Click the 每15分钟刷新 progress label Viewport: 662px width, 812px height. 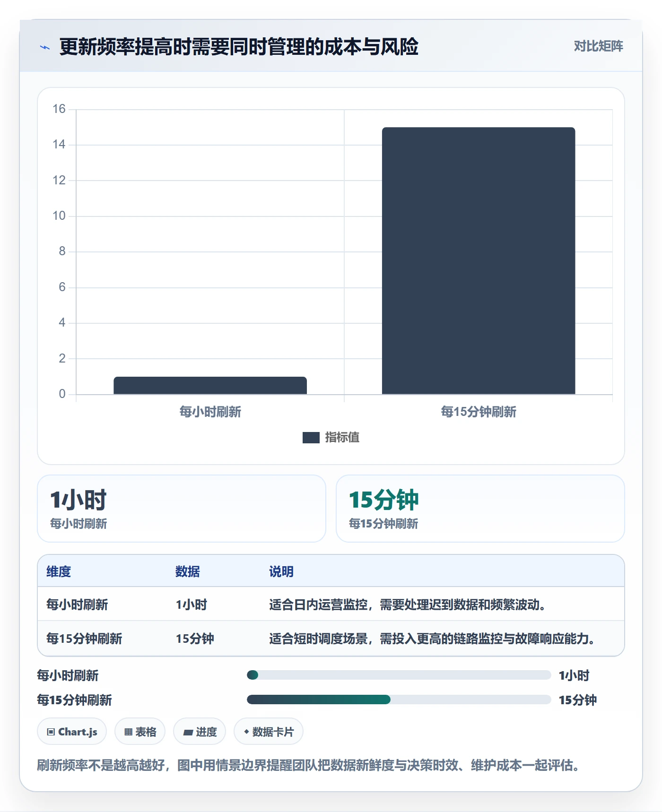click(74, 700)
